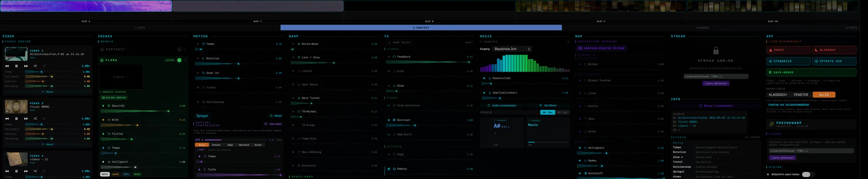This screenshot has height=179, width=868.
Task: Click Mapping-Fenster öffnen
Action: (x=601, y=48)
